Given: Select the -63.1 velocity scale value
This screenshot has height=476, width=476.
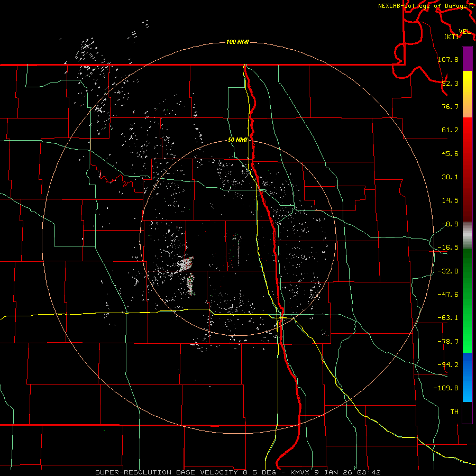Looking at the screenshot, I should [x=448, y=318].
